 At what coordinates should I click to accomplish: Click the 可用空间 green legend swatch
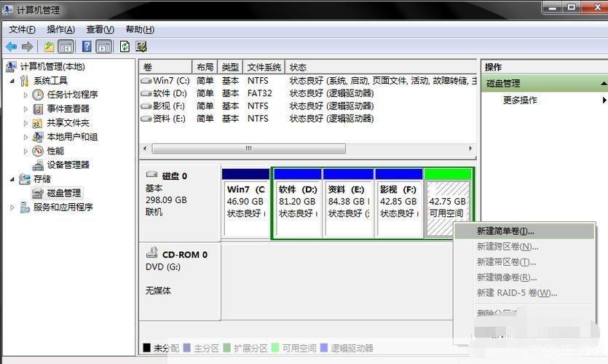(275, 348)
